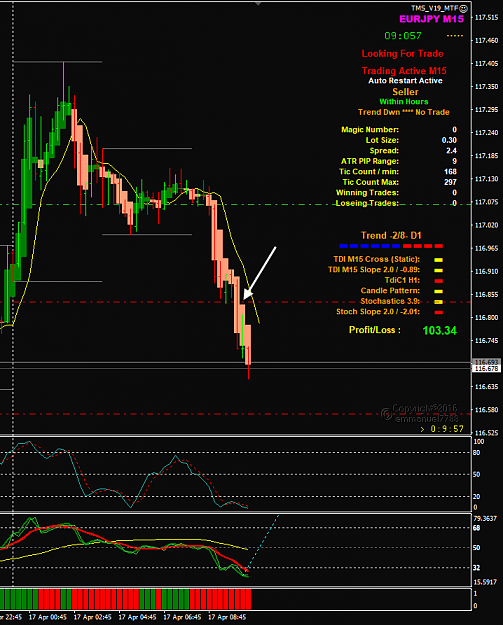This screenshot has height=625, width=503.
Task: Click the Trading Active M15 text
Action: [x=404, y=71]
